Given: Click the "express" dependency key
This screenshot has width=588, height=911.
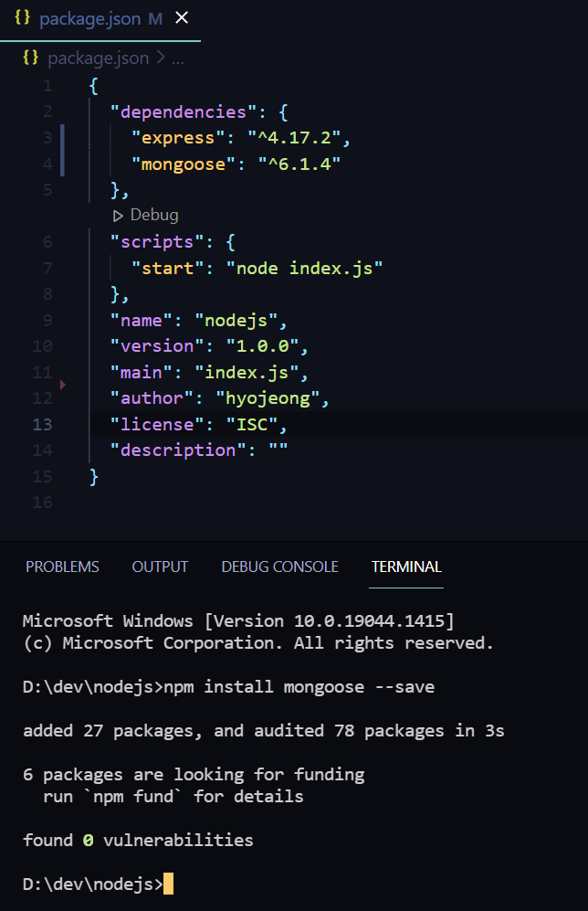Looking at the screenshot, I should (178, 138).
